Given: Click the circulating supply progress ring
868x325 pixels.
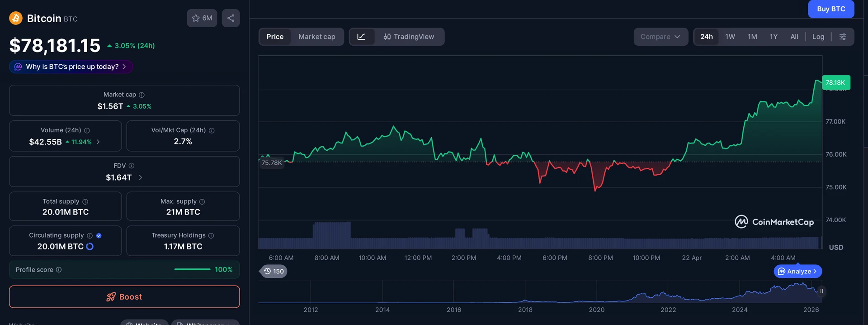Looking at the screenshot, I should point(90,246).
